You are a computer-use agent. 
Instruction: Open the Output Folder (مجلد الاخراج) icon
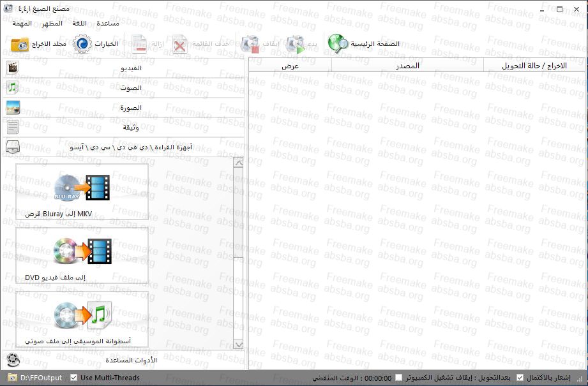tap(20, 45)
